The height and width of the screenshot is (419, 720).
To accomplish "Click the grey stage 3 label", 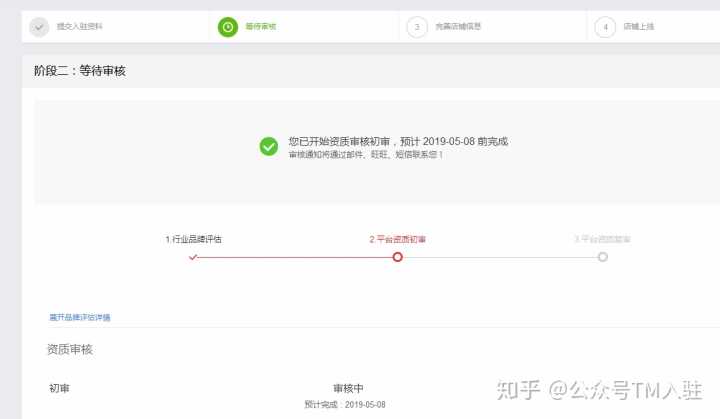I will tap(602, 239).
